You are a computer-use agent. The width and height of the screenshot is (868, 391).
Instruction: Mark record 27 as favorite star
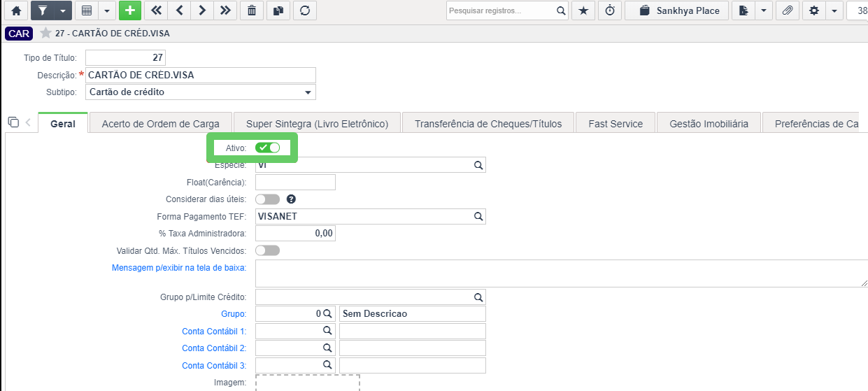(45, 33)
